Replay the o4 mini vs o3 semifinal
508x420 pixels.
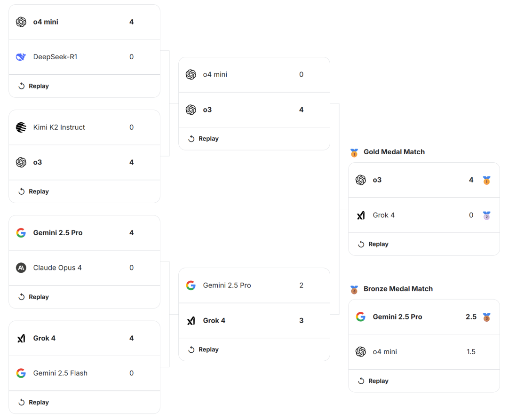tap(203, 139)
